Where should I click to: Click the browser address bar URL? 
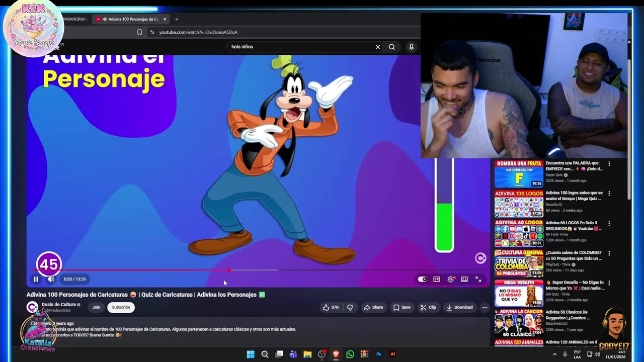198,32
